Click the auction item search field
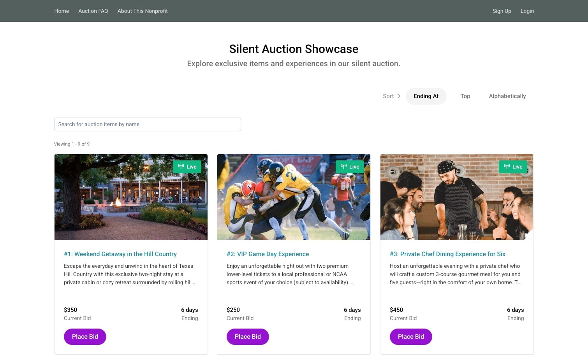Screen dimensions: 588x364 click(x=147, y=124)
